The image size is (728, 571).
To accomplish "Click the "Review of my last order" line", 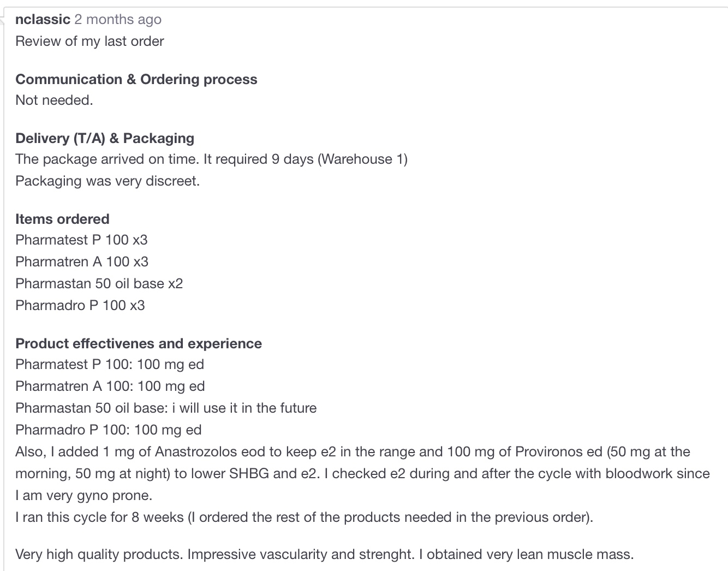I will click(89, 41).
